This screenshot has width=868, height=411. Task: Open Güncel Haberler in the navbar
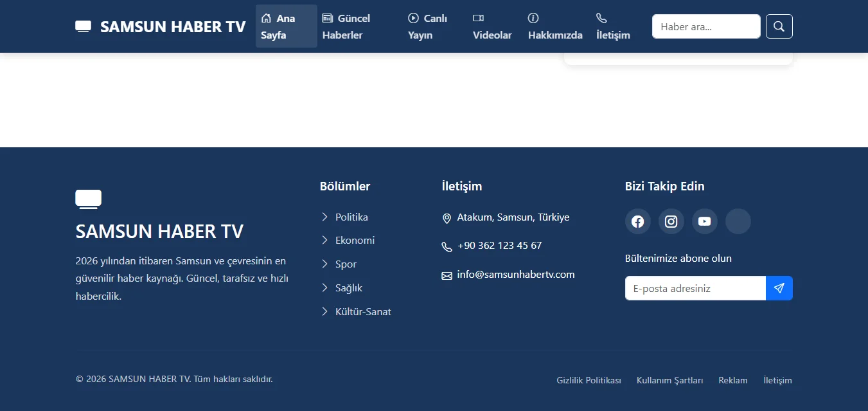(347, 26)
